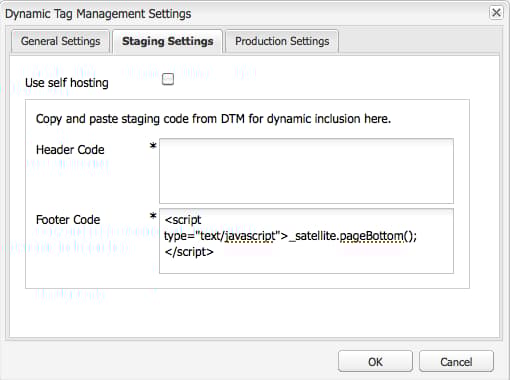Click the Header Code field label

[x=70, y=150]
